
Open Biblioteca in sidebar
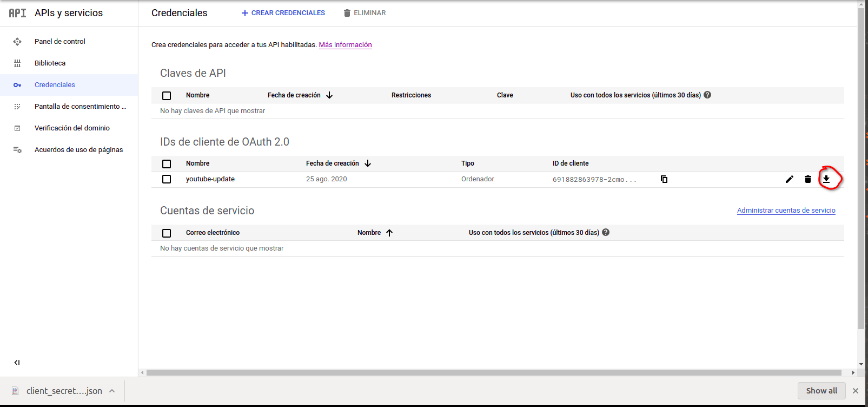[50, 63]
